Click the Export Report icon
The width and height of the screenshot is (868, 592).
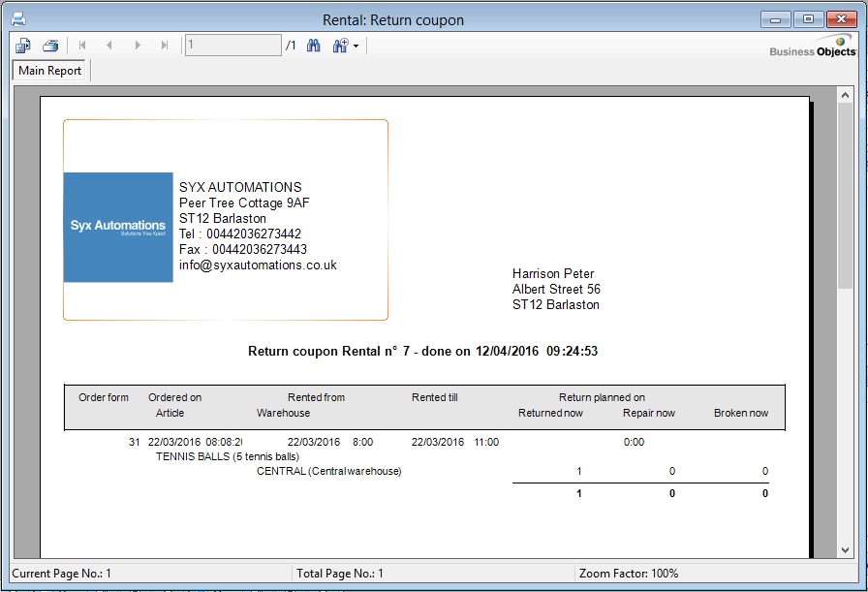[x=23, y=46]
